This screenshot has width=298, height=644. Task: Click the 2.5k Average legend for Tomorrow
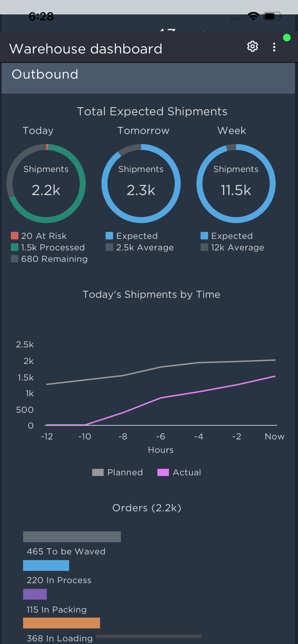(140, 247)
